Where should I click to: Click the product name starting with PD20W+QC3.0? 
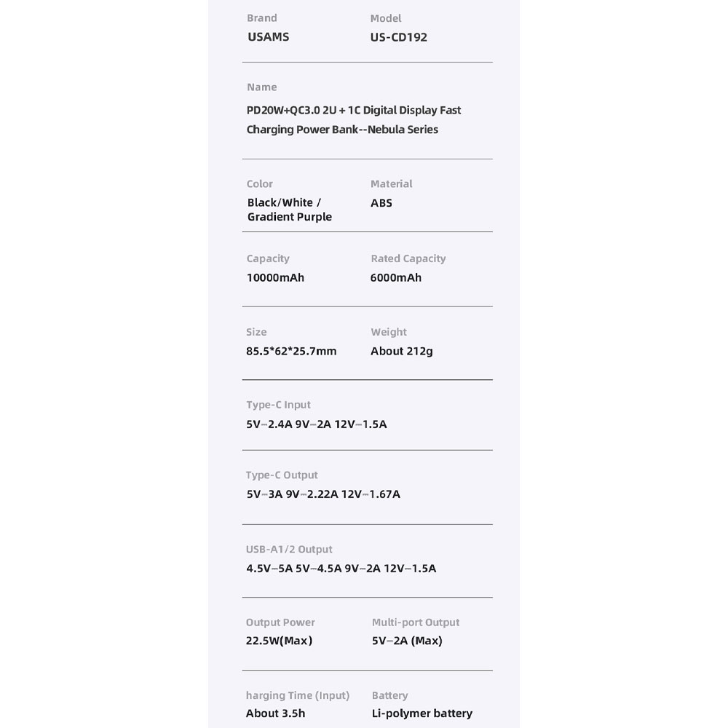click(353, 111)
